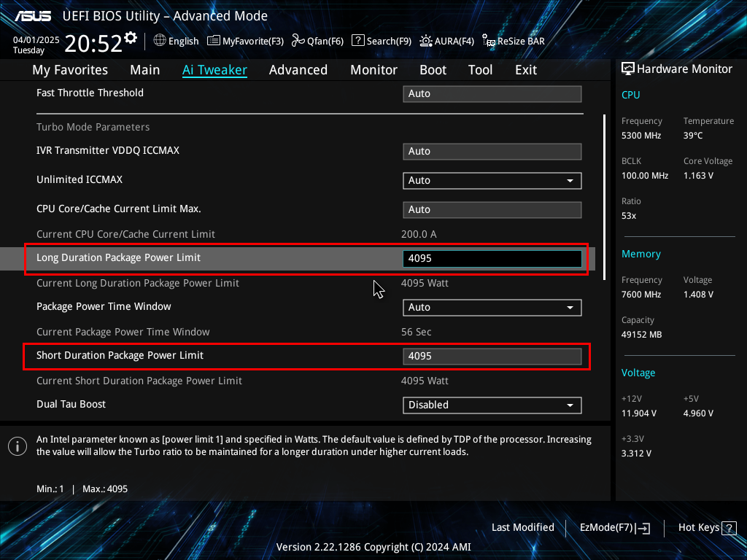The width and height of the screenshot is (747, 560).
Task: Click the 53x ratio value
Action: click(629, 216)
